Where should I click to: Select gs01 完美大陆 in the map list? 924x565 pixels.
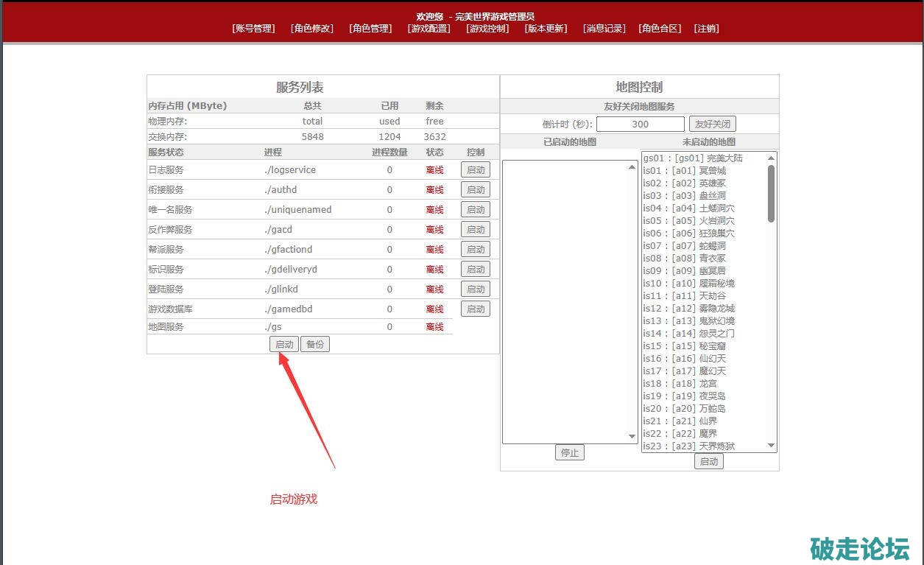point(693,158)
